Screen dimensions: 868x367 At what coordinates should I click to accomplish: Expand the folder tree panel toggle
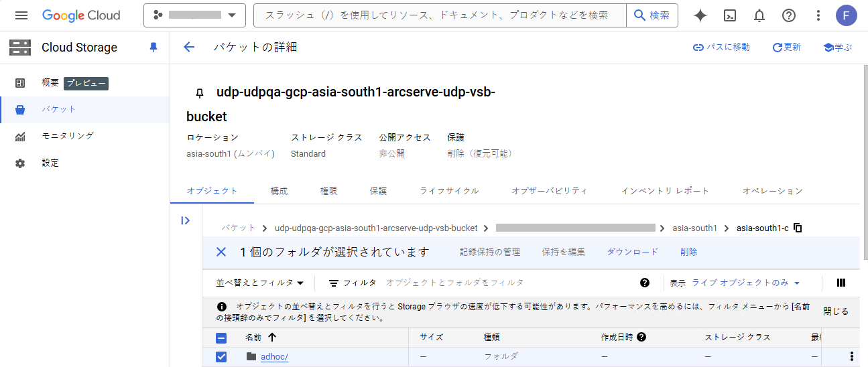(186, 220)
